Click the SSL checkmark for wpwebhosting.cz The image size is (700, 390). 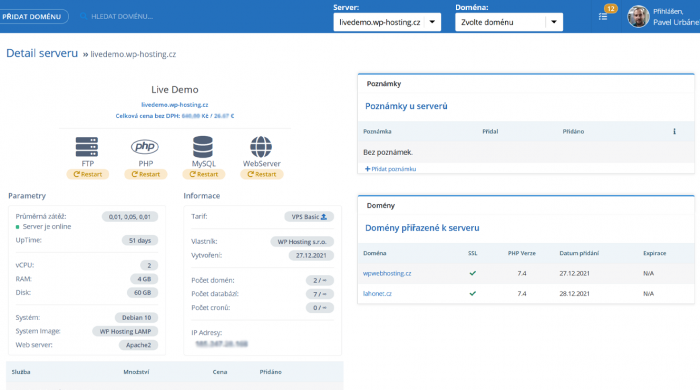(x=472, y=273)
